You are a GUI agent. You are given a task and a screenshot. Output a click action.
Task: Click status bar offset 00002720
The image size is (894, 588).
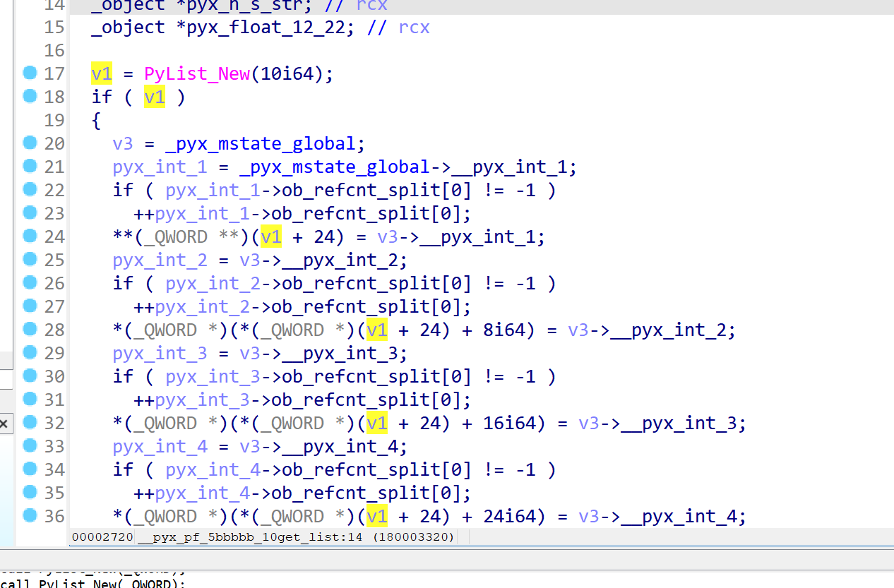coord(102,537)
